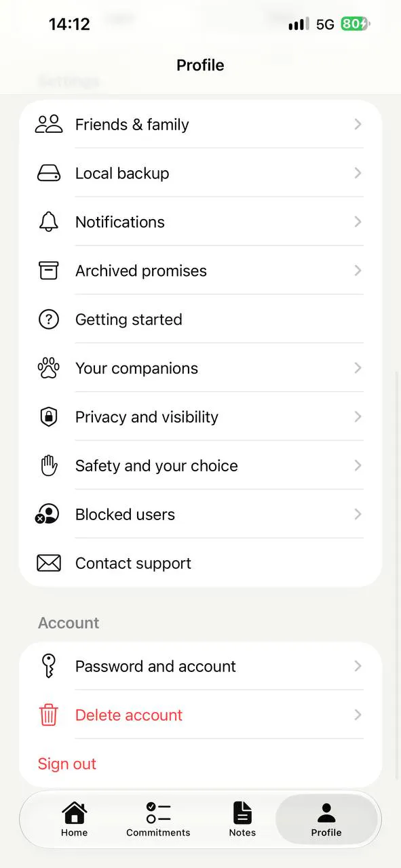This screenshot has height=868, width=401.
Task: Tap the Getting started question mark icon
Action: (x=49, y=319)
